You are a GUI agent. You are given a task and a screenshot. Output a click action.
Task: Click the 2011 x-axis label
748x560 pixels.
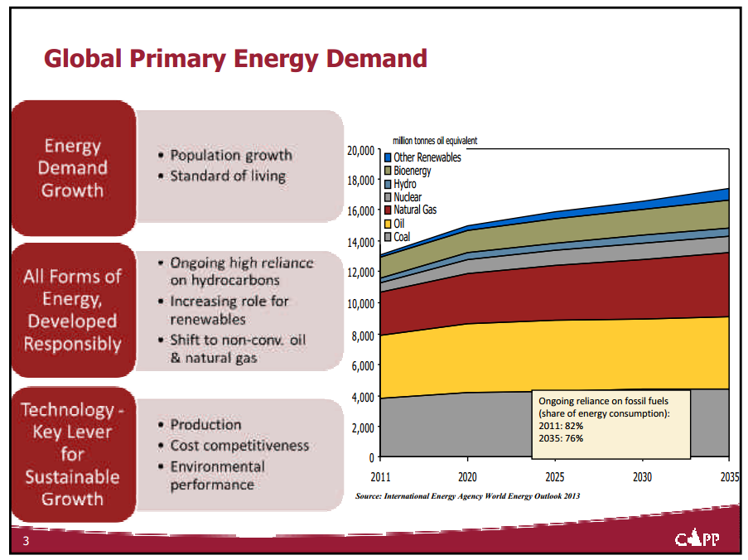tap(381, 477)
